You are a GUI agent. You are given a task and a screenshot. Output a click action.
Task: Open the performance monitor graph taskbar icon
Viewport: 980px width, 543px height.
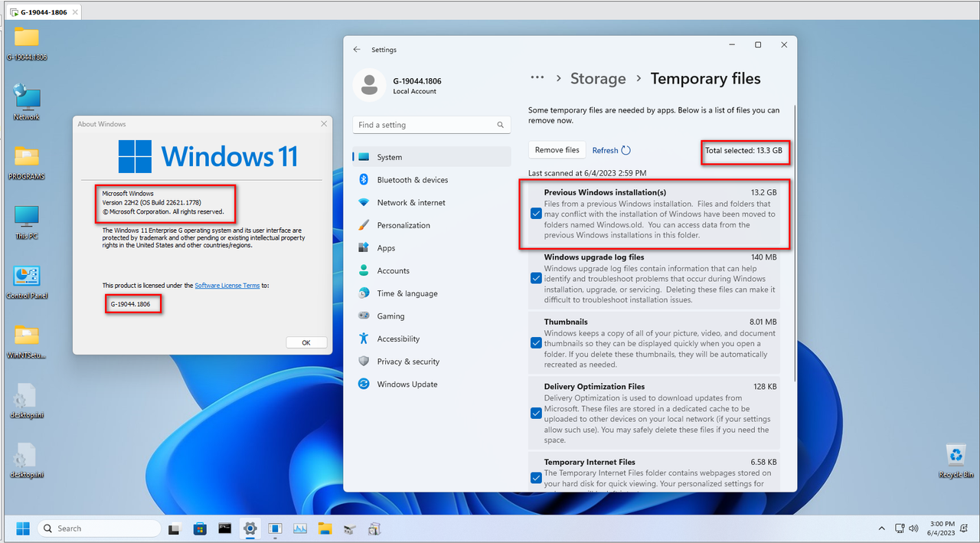[300, 528]
